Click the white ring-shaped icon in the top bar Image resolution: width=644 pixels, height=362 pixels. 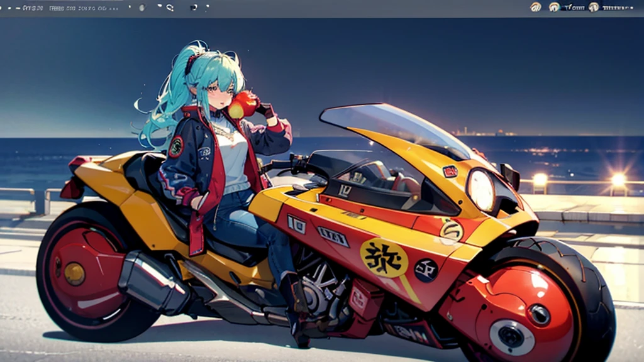(170, 8)
